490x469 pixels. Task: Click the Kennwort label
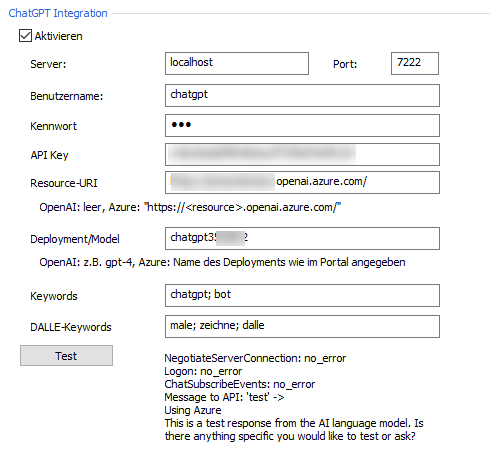[53, 126]
